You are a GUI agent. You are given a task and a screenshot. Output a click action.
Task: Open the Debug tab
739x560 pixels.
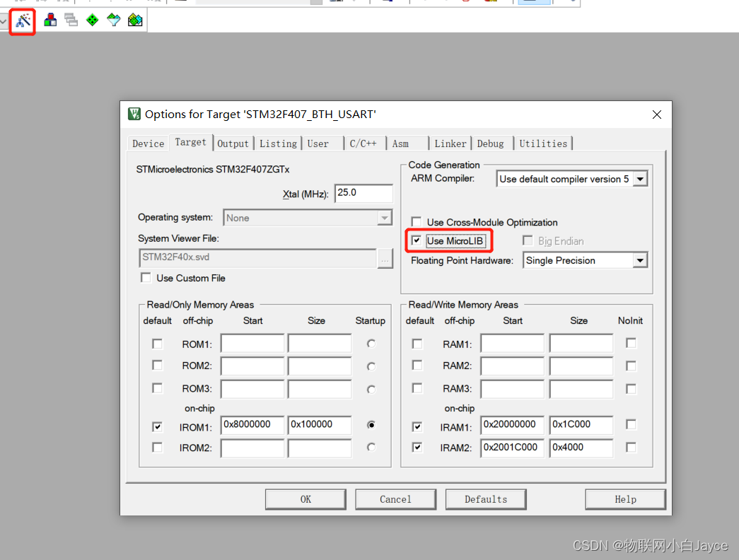490,144
